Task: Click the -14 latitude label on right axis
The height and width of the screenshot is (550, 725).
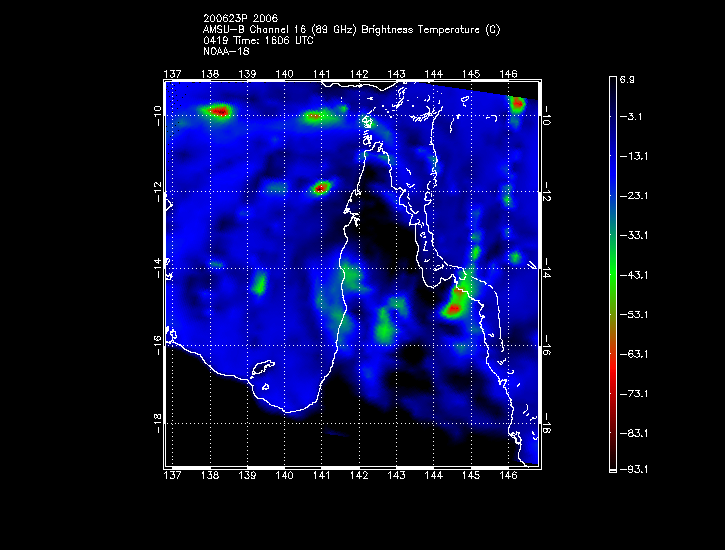Action: click(546, 268)
